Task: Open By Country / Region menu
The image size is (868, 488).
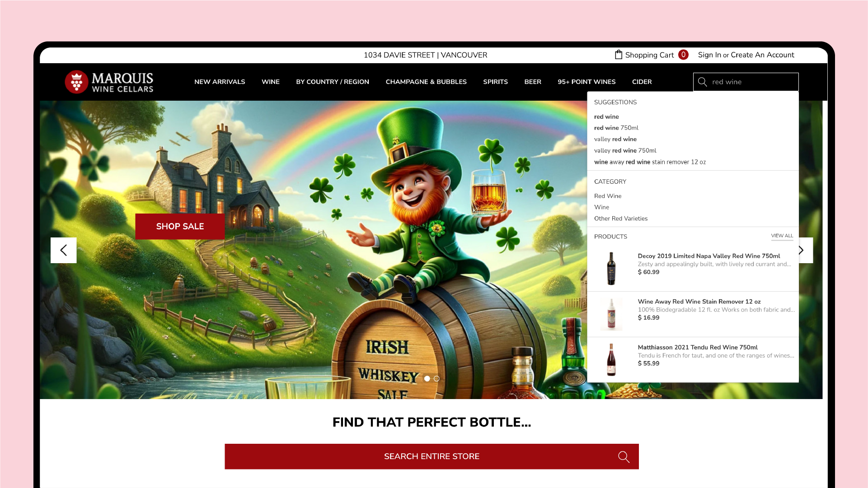Action: coord(333,82)
